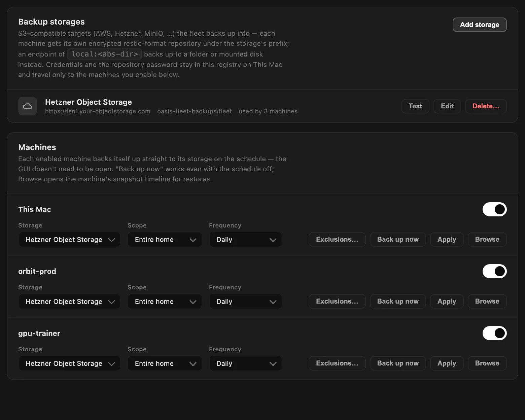Screen dimensions: 525x420
Task: Click the Add storage button
Action: coord(480,25)
